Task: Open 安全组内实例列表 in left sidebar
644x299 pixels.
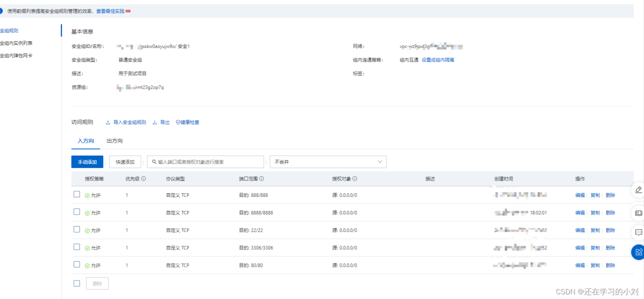Action: coord(16,43)
